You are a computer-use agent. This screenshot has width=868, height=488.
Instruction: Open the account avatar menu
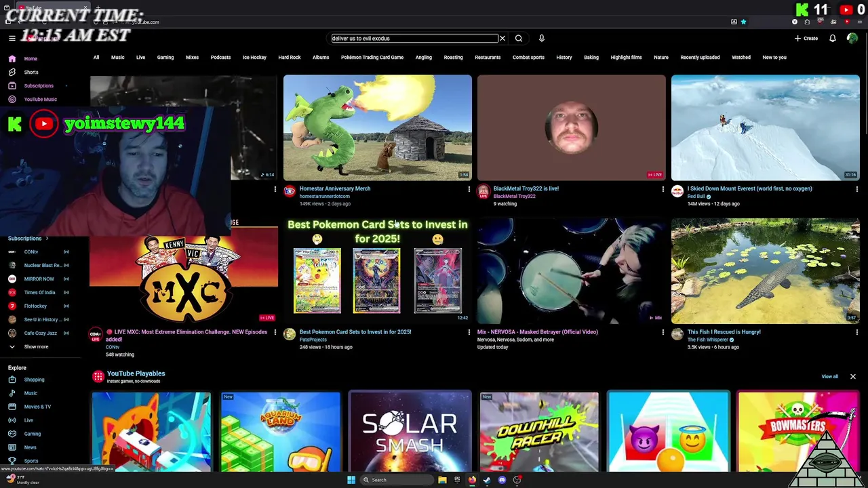coord(852,39)
